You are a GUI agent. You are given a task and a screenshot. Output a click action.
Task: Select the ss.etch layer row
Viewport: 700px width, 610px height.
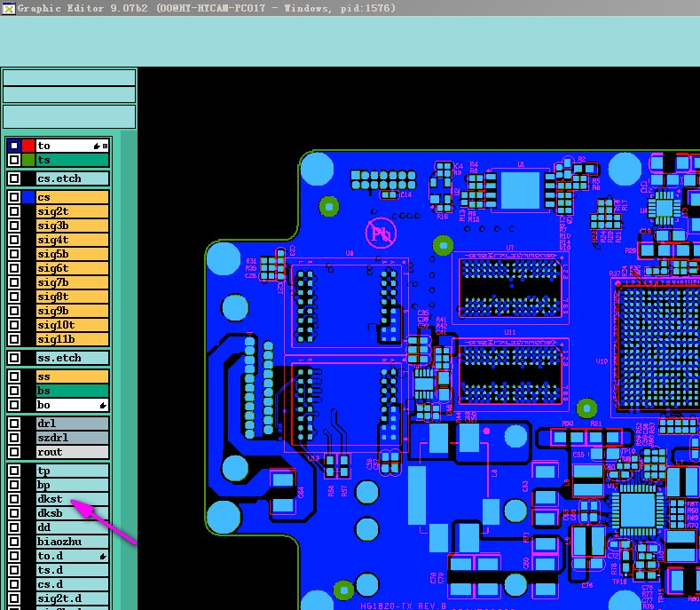(73, 358)
